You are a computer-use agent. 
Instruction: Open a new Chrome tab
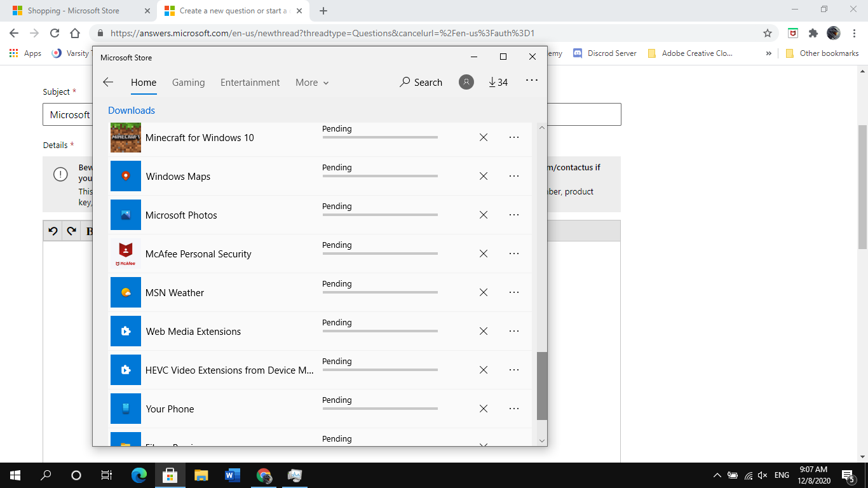click(x=323, y=11)
